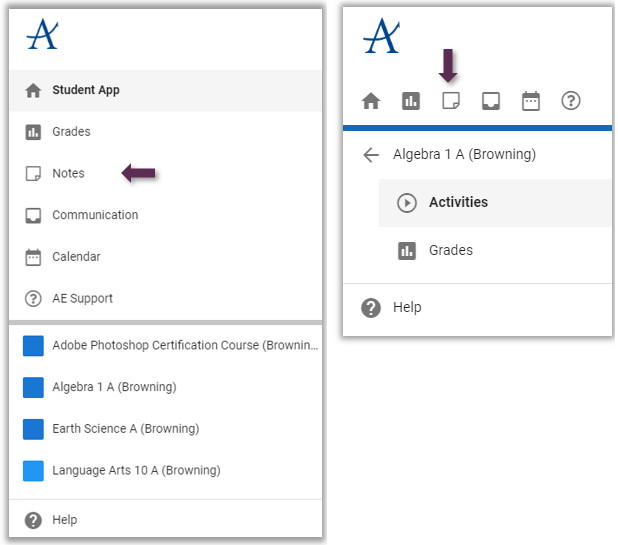The height and width of the screenshot is (545, 618).
Task: Open Notes in the left sidebar menu
Action: pos(68,174)
